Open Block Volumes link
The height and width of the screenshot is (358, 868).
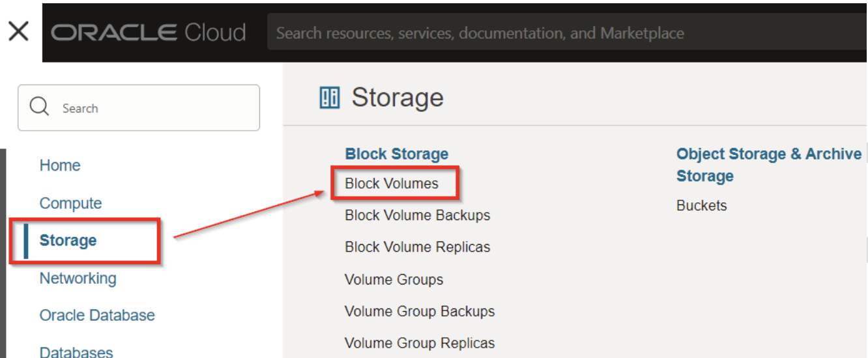[392, 184]
